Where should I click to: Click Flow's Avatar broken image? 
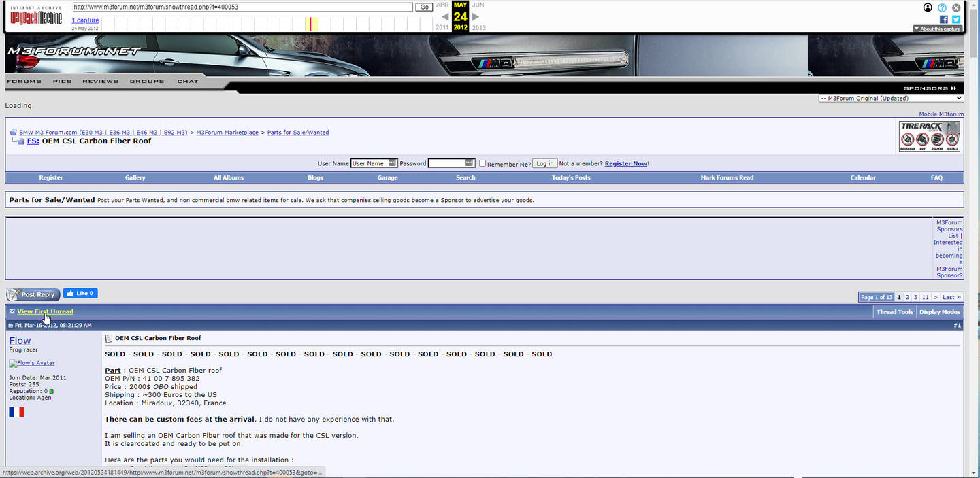pyautogui.click(x=32, y=363)
